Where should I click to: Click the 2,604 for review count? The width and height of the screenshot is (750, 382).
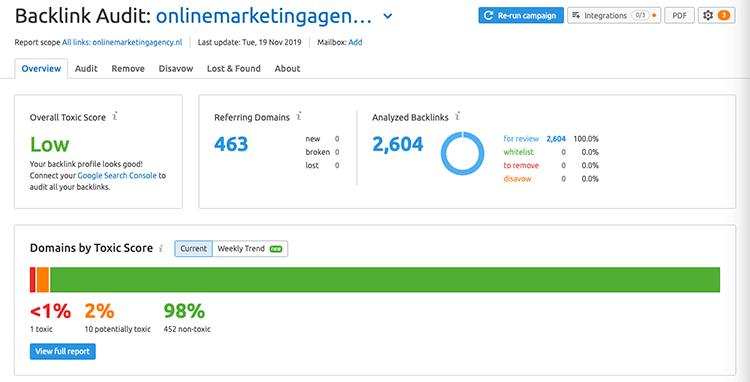556,139
